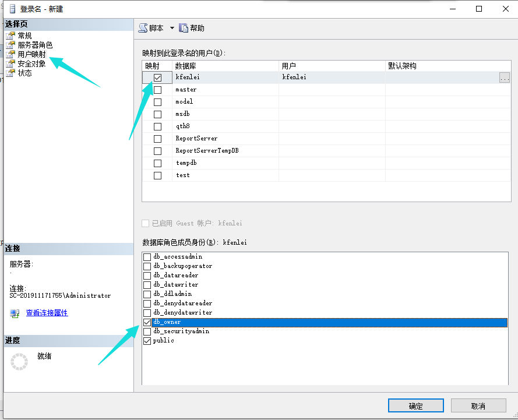Click the 服务器角色 page icon
Screen dimensions: 518x420
coord(10,45)
